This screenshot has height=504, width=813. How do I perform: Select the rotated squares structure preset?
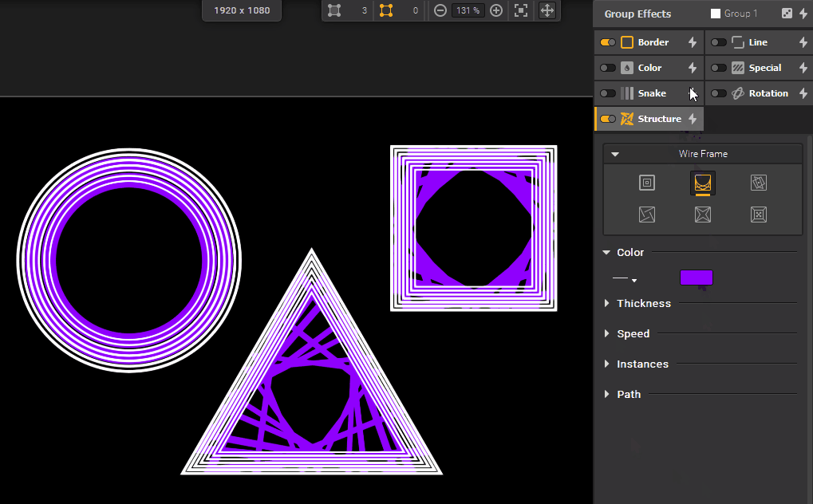(x=759, y=183)
